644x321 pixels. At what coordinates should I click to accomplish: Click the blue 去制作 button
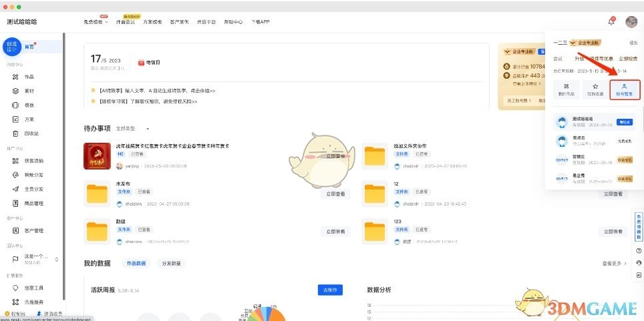click(x=330, y=290)
